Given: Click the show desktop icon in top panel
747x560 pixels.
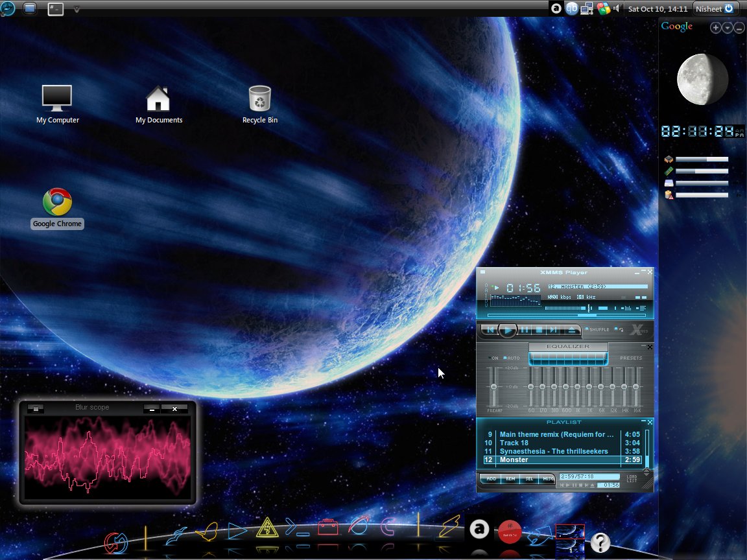Looking at the screenshot, I should [x=30, y=8].
